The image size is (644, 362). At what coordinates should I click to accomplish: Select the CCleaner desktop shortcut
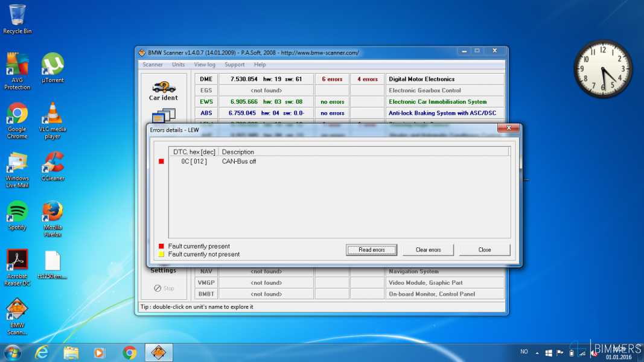tap(53, 167)
